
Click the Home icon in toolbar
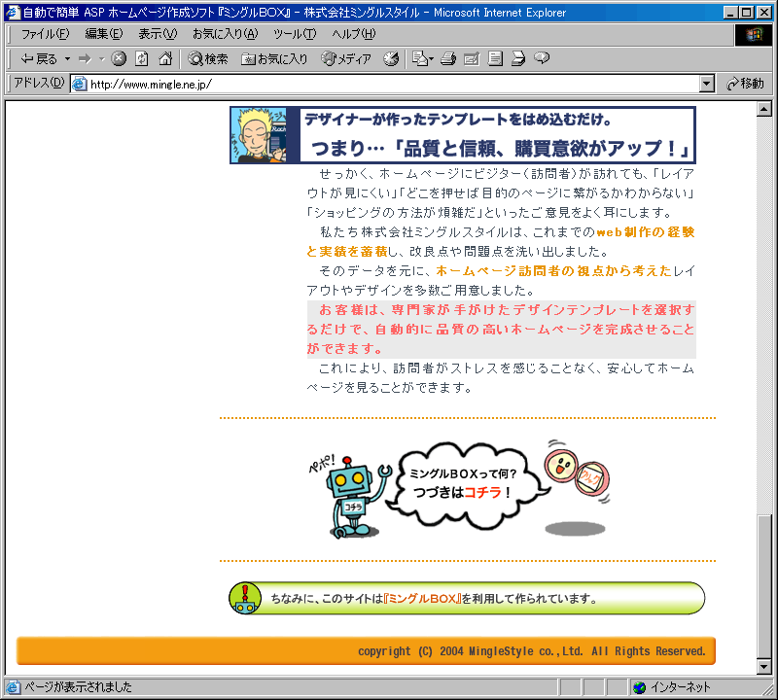[165, 59]
